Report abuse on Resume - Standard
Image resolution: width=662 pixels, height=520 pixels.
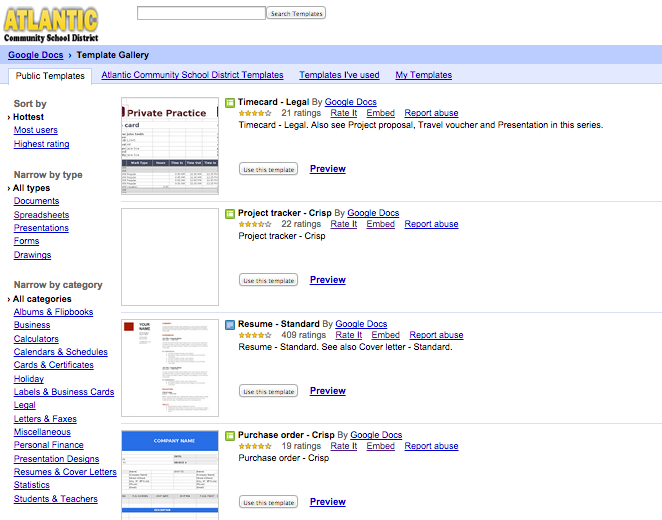[x=436, y=335]
